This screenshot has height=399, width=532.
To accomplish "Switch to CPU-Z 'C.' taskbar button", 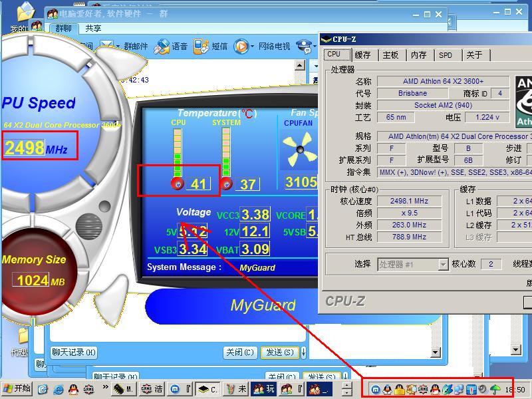I will (x=208, y=389).
